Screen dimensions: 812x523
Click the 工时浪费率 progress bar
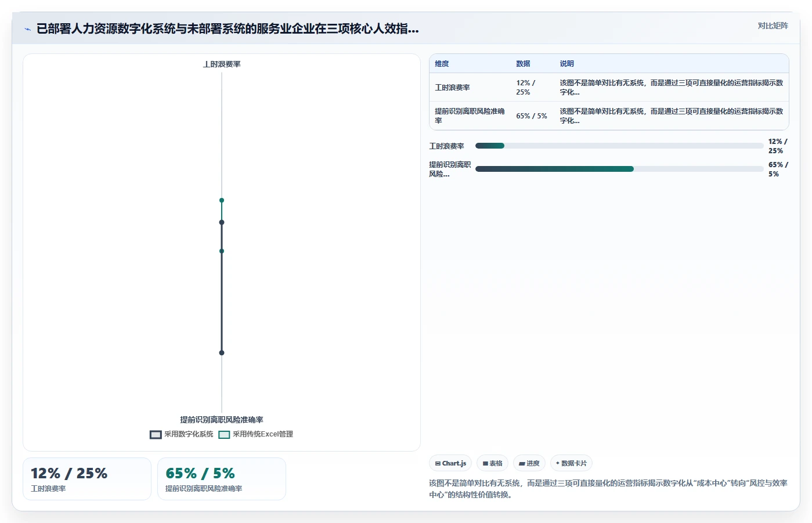(x=619, y=146)
